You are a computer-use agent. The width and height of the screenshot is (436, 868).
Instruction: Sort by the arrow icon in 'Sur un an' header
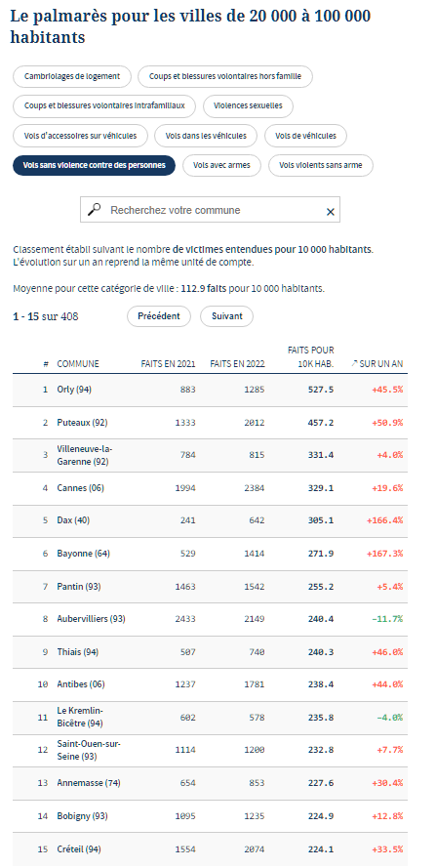354,363
